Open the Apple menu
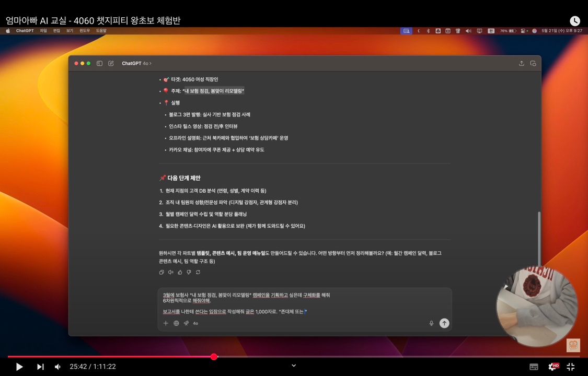The image size is (588, 376). [x=7, y=31]
